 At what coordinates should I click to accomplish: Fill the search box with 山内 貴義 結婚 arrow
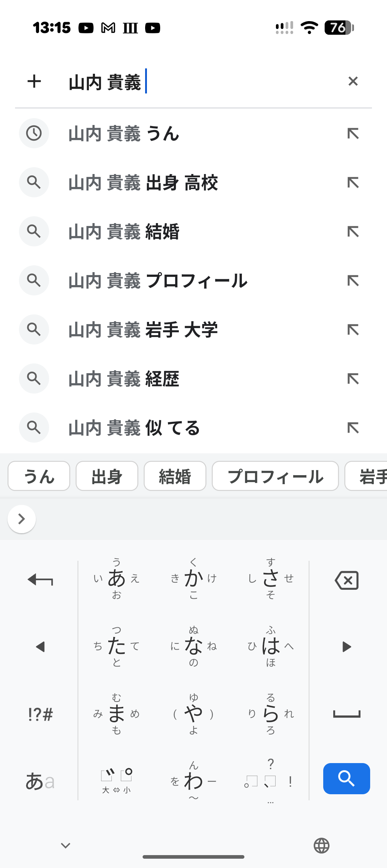pos(353,232)
